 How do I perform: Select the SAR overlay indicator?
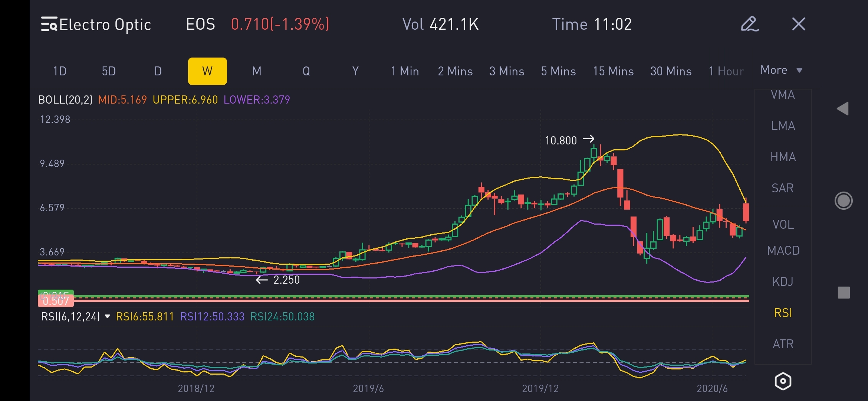783,188
